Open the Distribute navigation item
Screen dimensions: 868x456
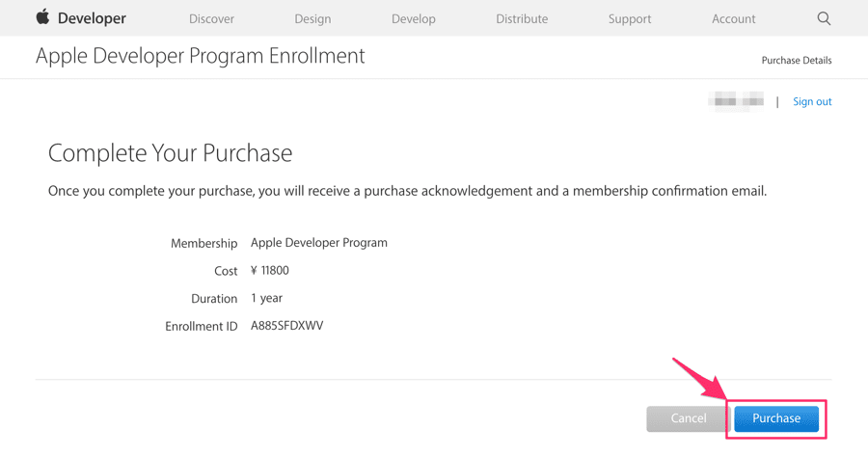pyautogui.click(x=522, y=18)
